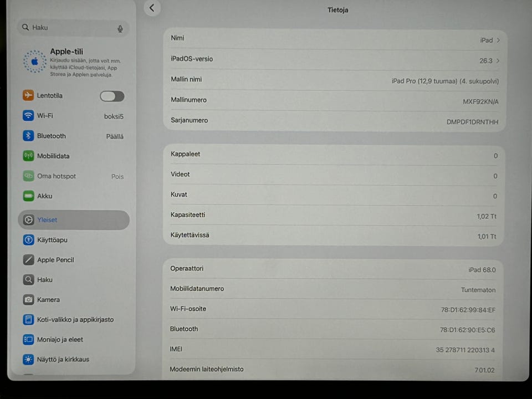The width and height of the screenshot is (532, 399).
Task: Tap Bluetooth address 78:D1:62:90:E5:C6
Action: coord(468,330)
